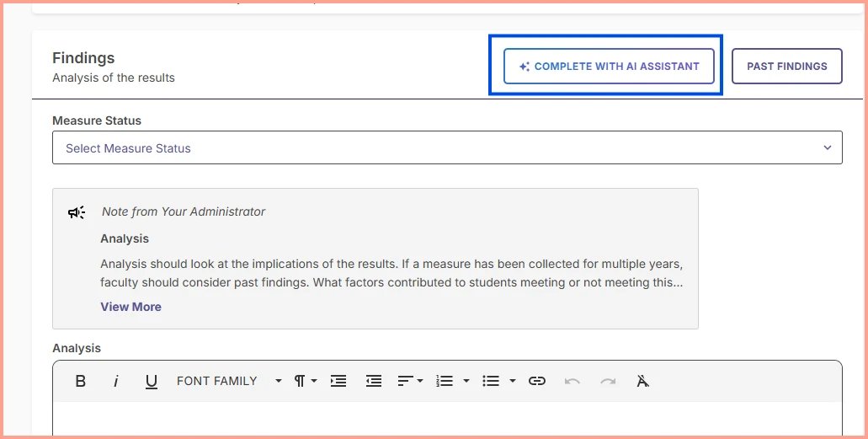This screenshot has width=868, height=439.
Task: Click the Measure Status label
Action: click(x=97, y=120)
